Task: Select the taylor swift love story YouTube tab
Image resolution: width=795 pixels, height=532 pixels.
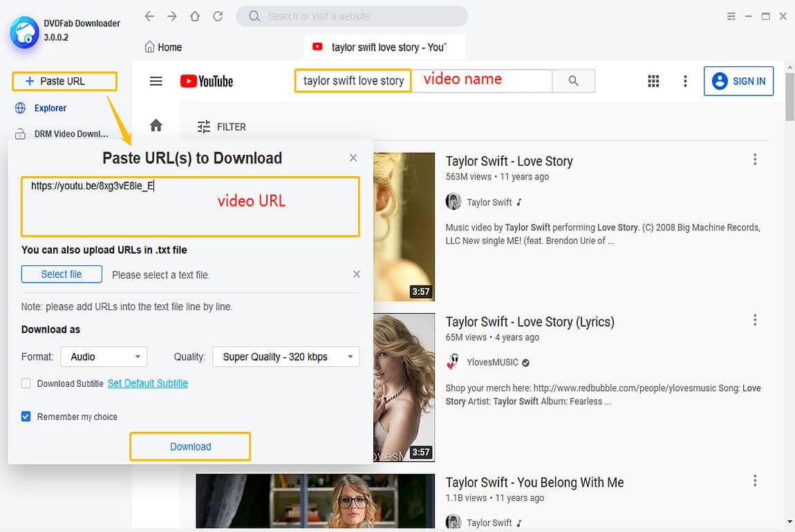Action: (384, 47)
